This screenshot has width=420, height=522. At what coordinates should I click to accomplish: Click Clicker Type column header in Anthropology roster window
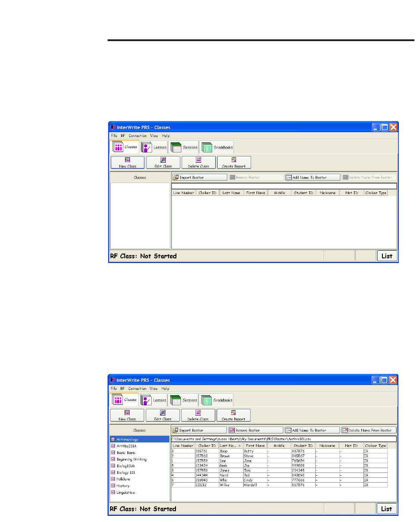[x=375, y=446]
